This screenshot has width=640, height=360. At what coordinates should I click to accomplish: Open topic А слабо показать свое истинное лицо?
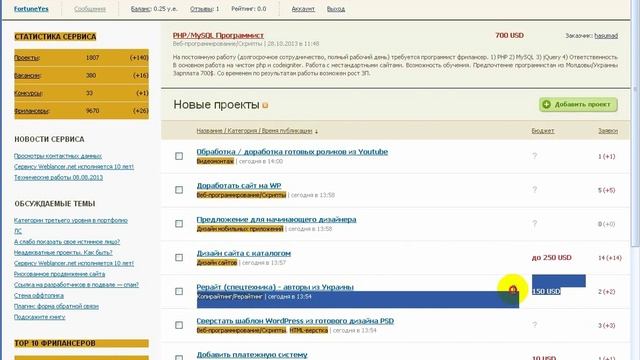[67, 242]
